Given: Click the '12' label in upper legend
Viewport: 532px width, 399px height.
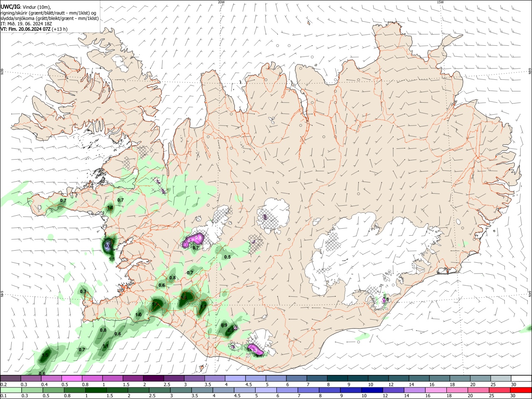Looking at the screenshot, I should point(391,384).
